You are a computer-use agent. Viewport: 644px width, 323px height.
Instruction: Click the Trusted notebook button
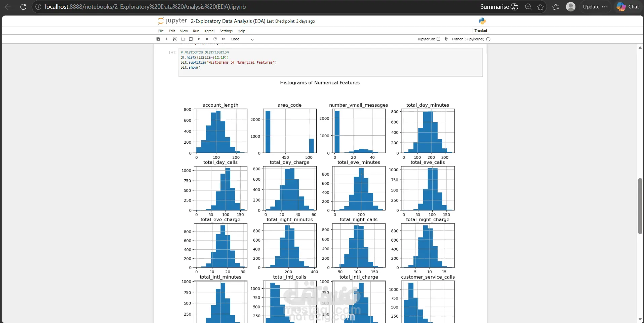tap(481, 31)
